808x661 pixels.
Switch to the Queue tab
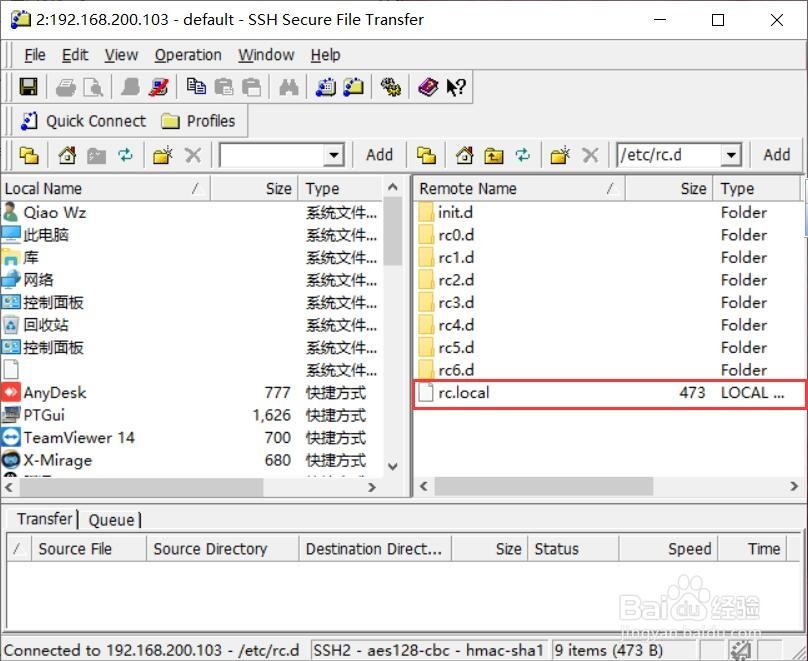pyautogui.click(x=112, y=519)
